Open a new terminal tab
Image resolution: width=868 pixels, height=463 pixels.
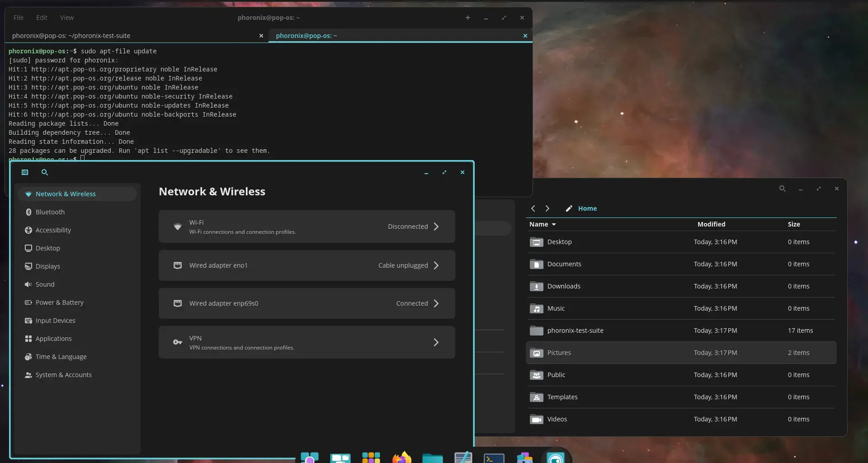click(x=468, y=18)
